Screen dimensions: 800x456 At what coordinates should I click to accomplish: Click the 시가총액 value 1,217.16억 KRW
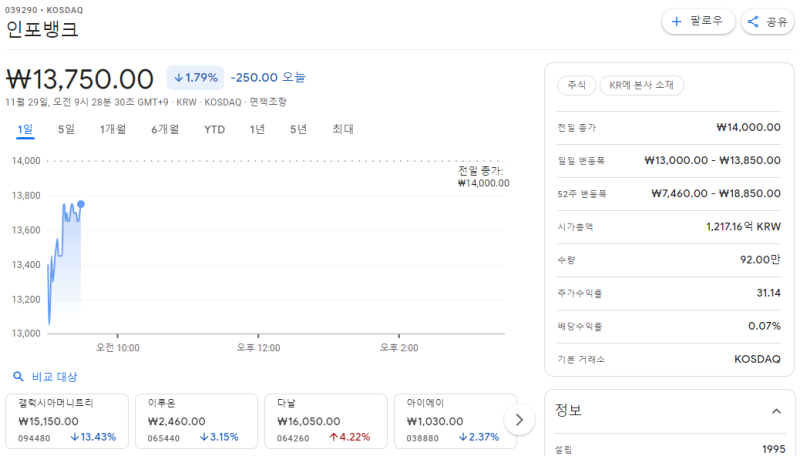point(743,226)
